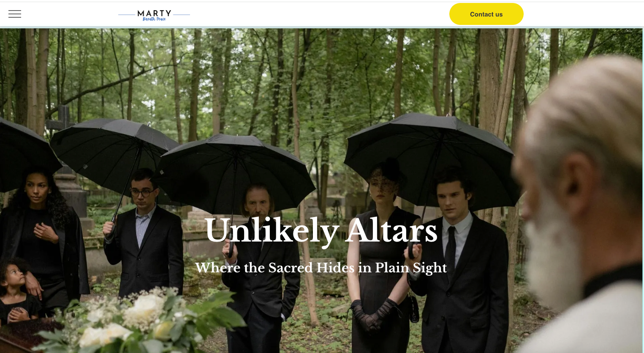
Task: Click the Breath Peace tagline under the logo
Action: click(154, 19)
